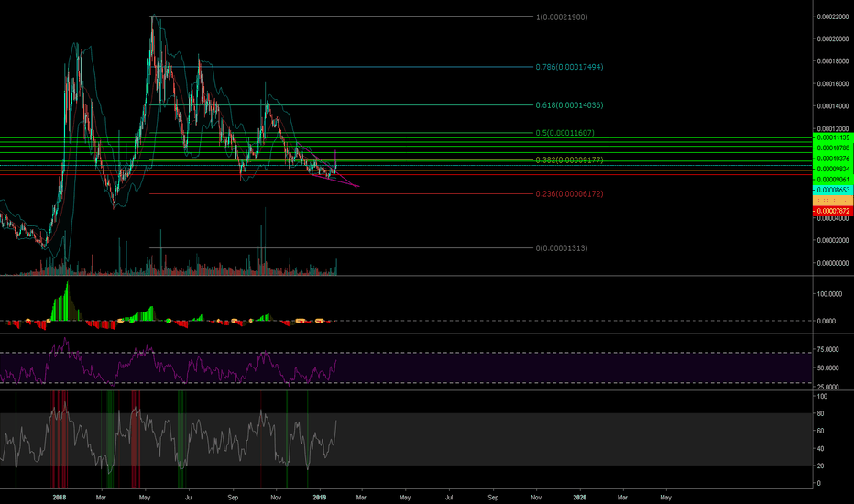This screenshot has height=504, width=854.
Task: Click the 0.00012000 price axis value
Action: (833, 128)
